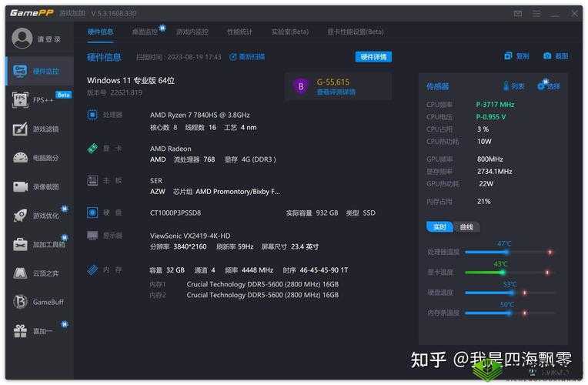Click the monitor icon beside ViewSonic
Screen dimensions: 588x385
[92, 236]
